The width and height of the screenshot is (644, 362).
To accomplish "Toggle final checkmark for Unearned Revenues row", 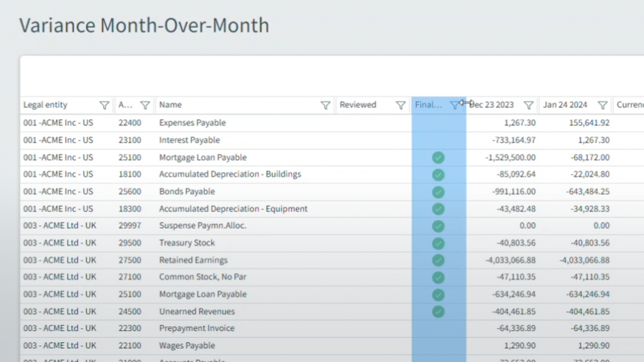I will click(438, 311).
